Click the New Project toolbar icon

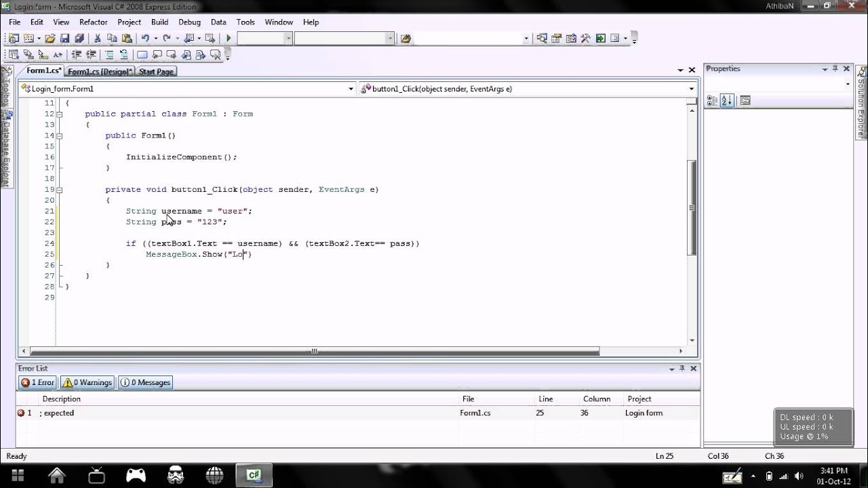pos(14,39)
